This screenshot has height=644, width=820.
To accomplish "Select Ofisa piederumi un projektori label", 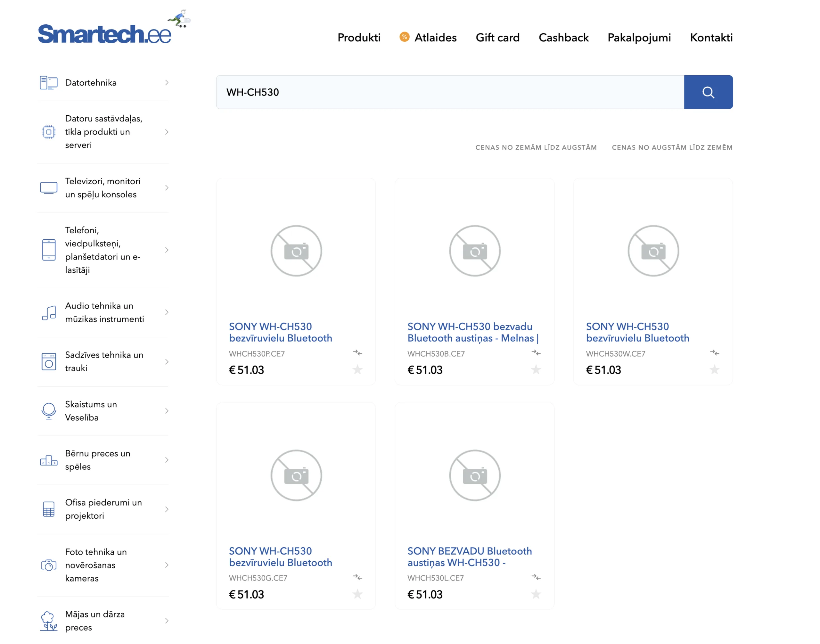I will coord(103,509).
